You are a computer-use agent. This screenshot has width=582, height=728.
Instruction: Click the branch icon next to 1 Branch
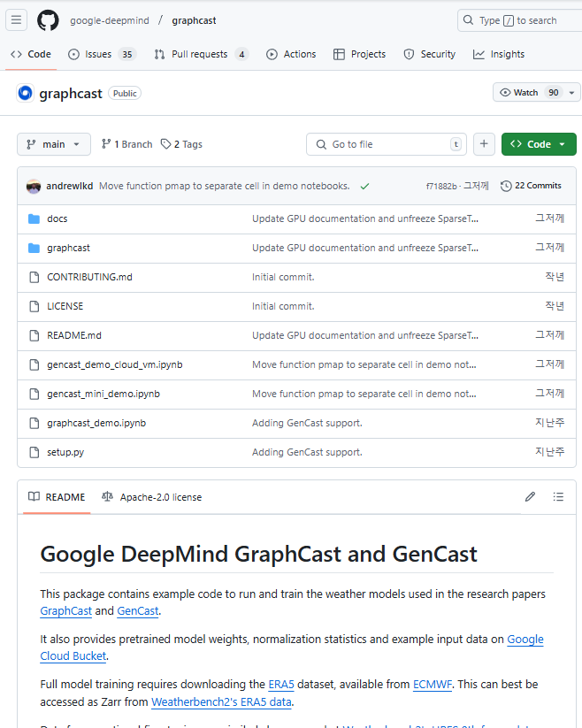[x=106, y=144]
